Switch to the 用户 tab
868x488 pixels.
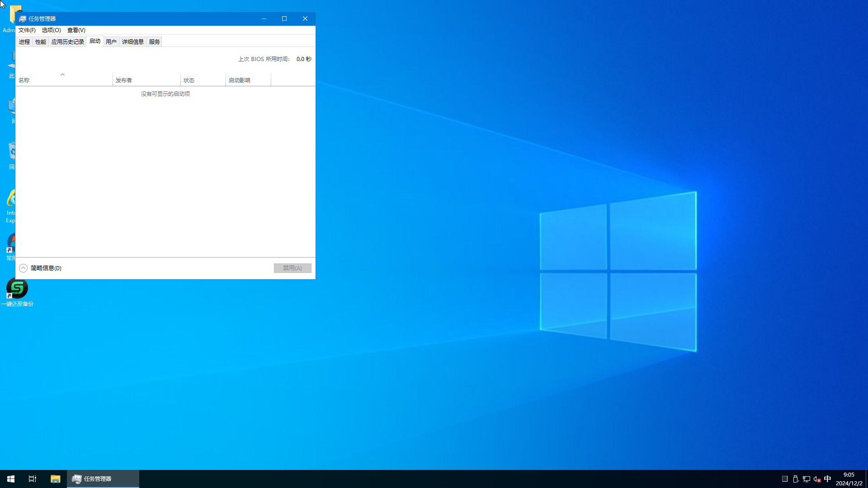click(111, 42)
